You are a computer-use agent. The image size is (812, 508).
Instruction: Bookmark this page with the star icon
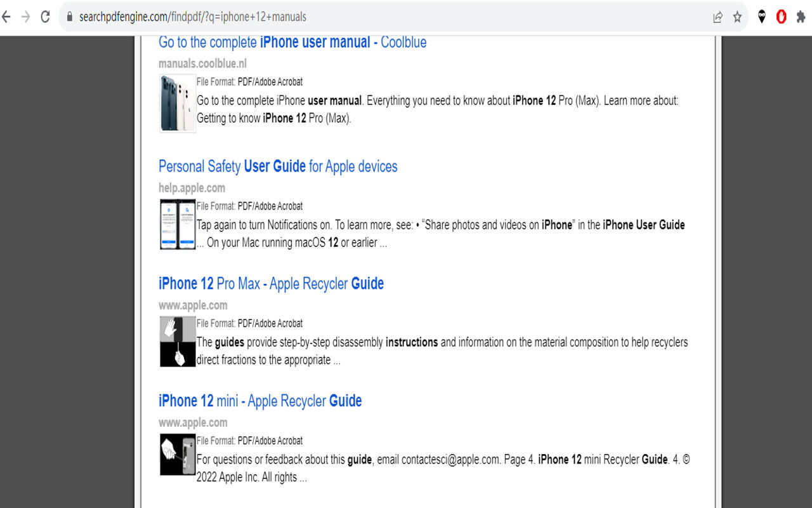(737, 17)
